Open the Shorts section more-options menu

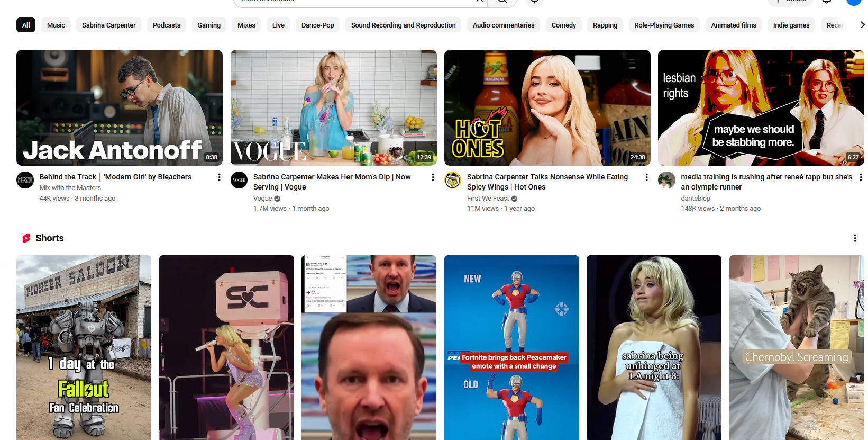(x=855, y=238)
